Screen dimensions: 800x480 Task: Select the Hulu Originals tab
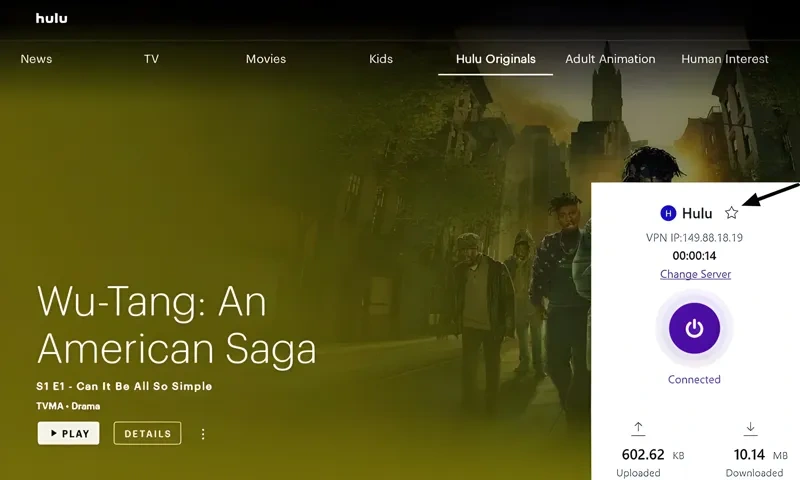point(495,59)
